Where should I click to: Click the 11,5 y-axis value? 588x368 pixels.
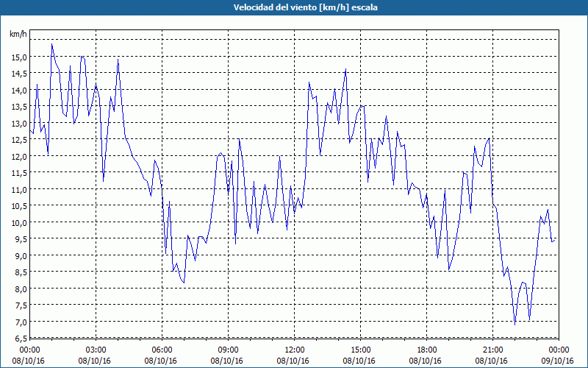pyautogui.click(x=19, y=173)
